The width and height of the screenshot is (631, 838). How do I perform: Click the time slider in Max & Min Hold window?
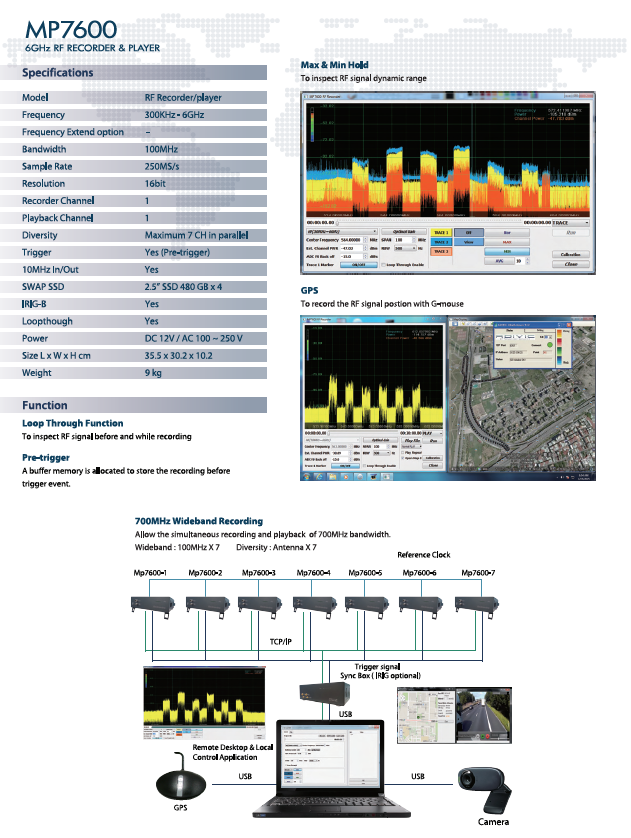pos(430,223)
